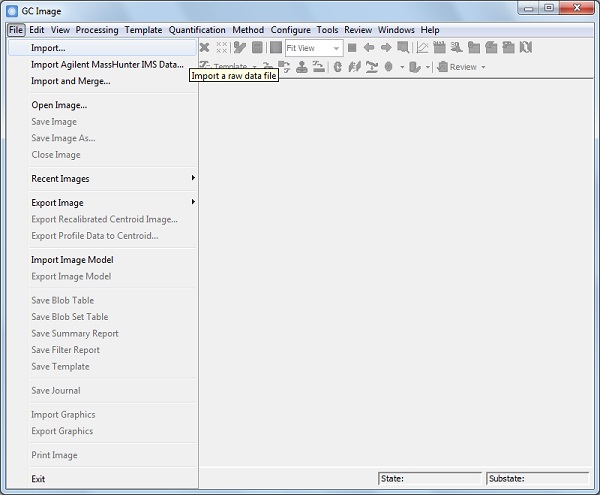Click the letter C shaped toolbar icon
The height and width of the screenshot is (495, 600).
click(x=338, y=67)
